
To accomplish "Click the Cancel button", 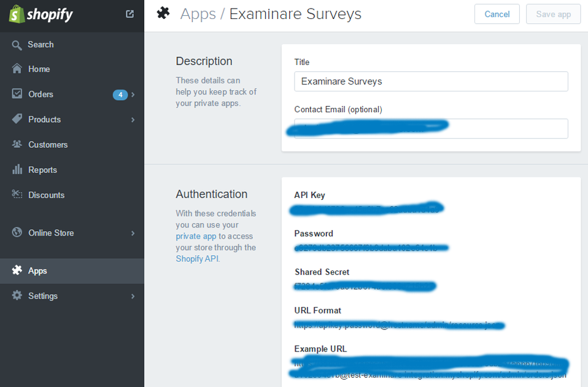I will (x=497, y=14).
